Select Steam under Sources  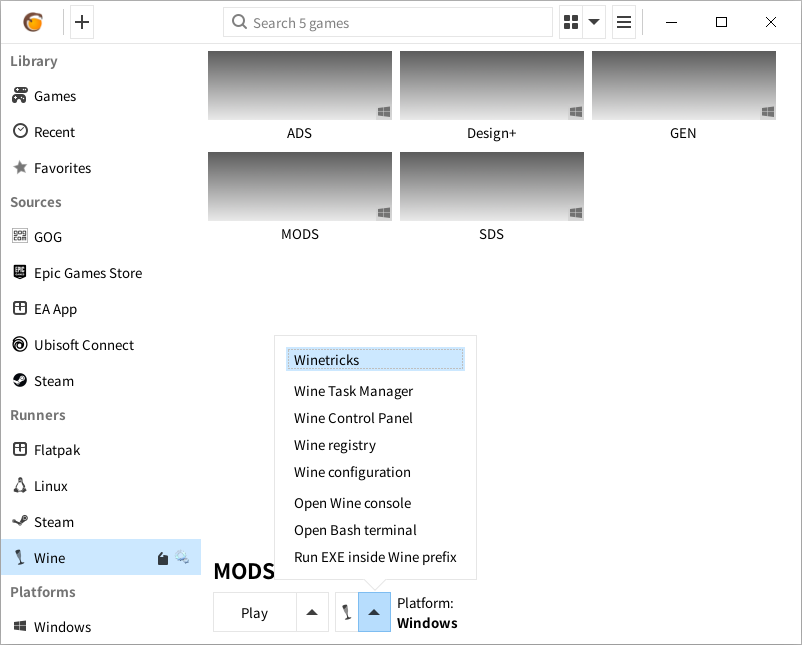point(101,381)
